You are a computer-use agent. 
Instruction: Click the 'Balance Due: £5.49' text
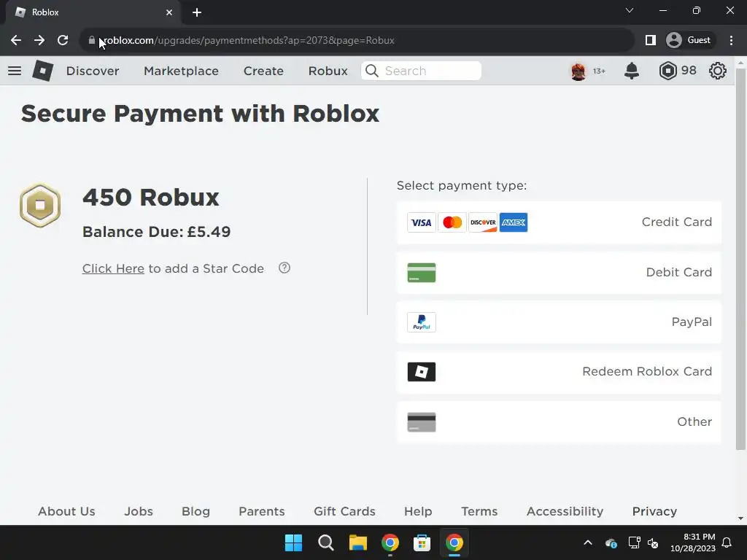pos(156,232)
